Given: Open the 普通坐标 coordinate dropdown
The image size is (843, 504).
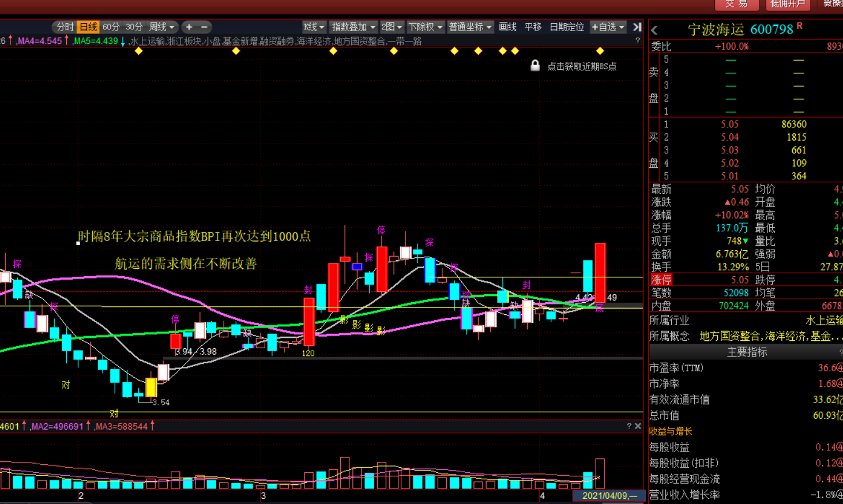Looking at the screenshot, I should pos(470,27).
